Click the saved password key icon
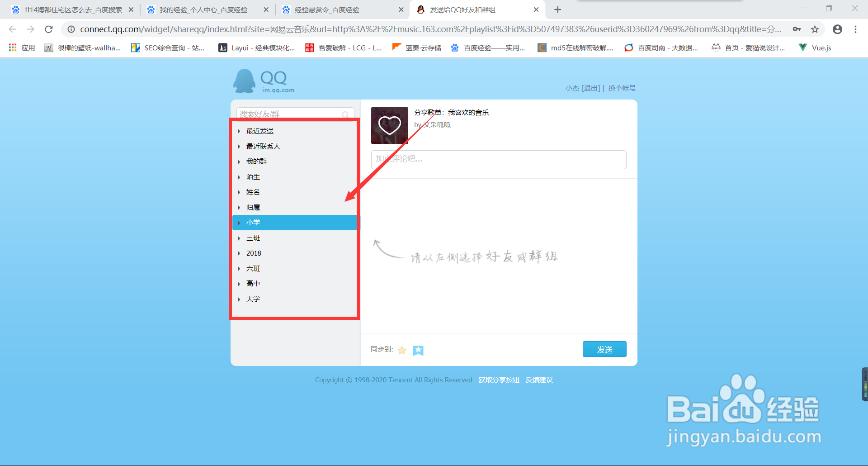868x466 pixels. 797,29
